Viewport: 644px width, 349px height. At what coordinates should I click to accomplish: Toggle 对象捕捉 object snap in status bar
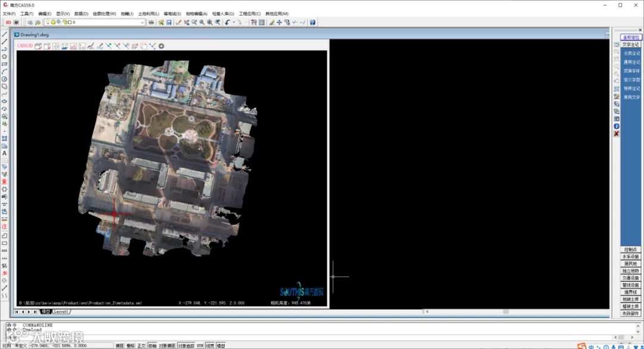167,345
